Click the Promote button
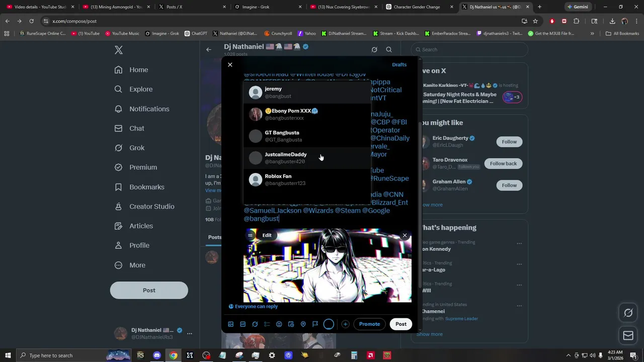This screenshot has height=362, width=644. coord(369,324)
